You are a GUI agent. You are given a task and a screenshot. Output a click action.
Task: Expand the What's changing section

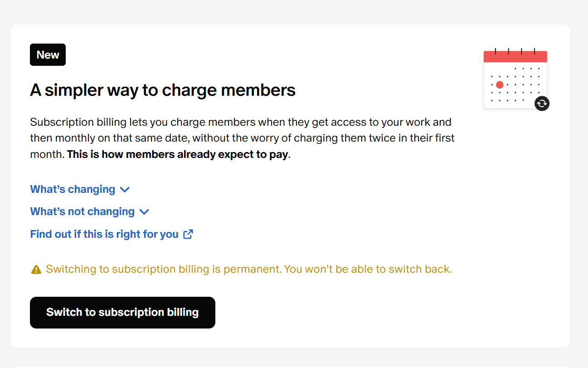[x=73, y=189]
